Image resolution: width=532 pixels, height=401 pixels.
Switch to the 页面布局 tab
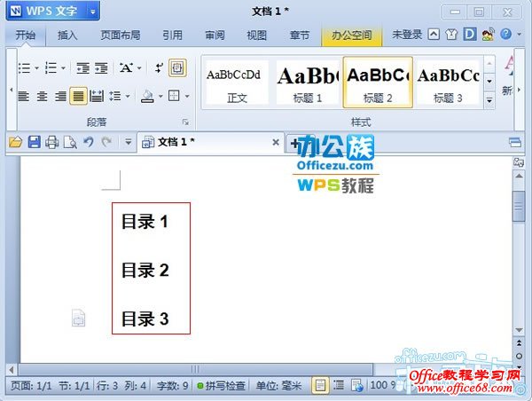coord(120,35)
